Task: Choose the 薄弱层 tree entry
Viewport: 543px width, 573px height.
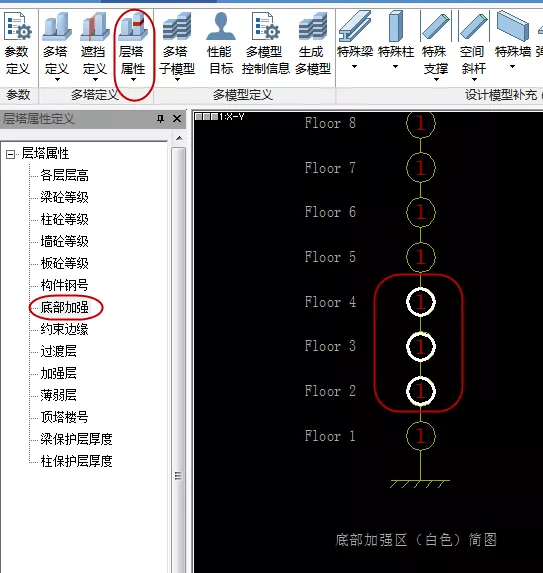Action: pos(58,395)
